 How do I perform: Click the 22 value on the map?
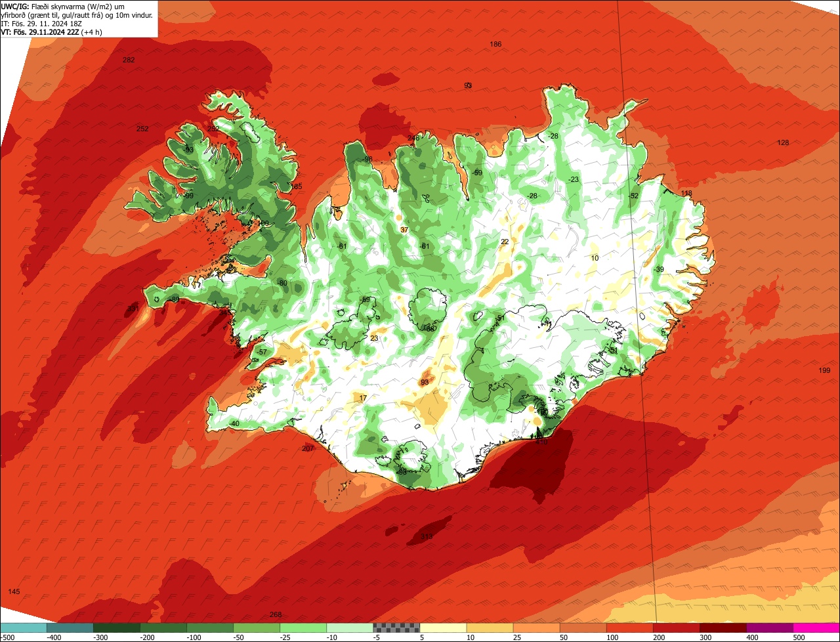coord(505,242)
